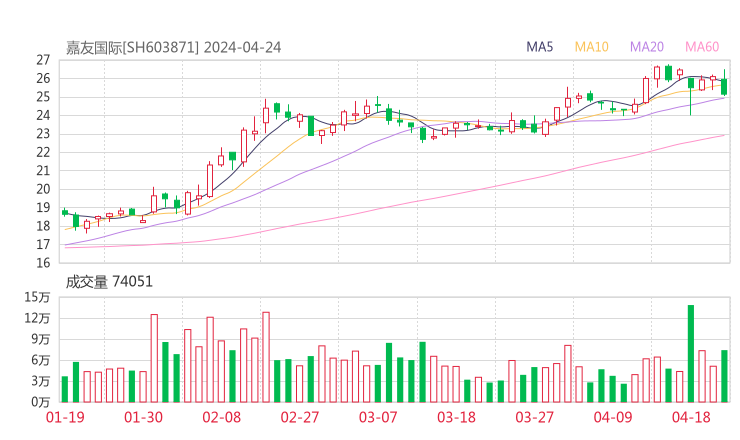Click the price axis label 20
Viewport: 740px width, 440px height.
point(43,189)
